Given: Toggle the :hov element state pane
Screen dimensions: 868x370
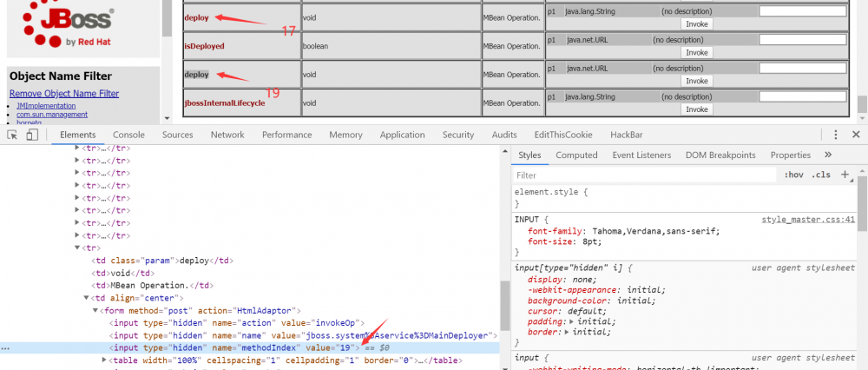Looking at the screenshot, I should click(793, 175).
